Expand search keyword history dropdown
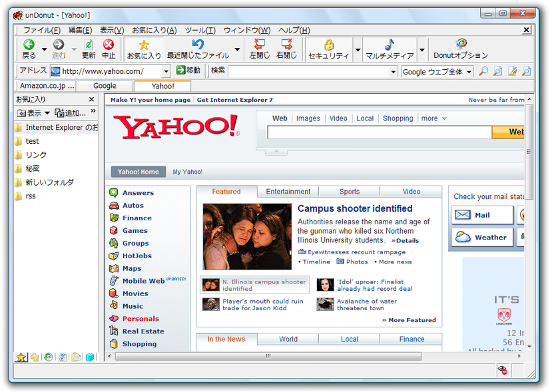The image size is (550, 392). [394, 72]
